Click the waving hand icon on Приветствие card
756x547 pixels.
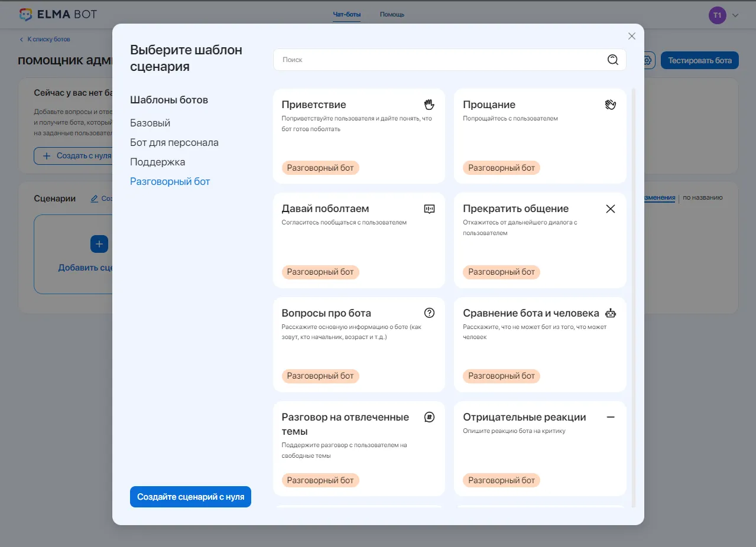point(429,105)
